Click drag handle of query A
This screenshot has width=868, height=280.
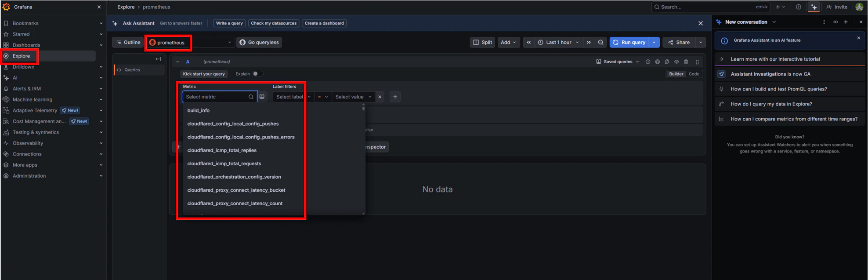[x=697, y=62]
